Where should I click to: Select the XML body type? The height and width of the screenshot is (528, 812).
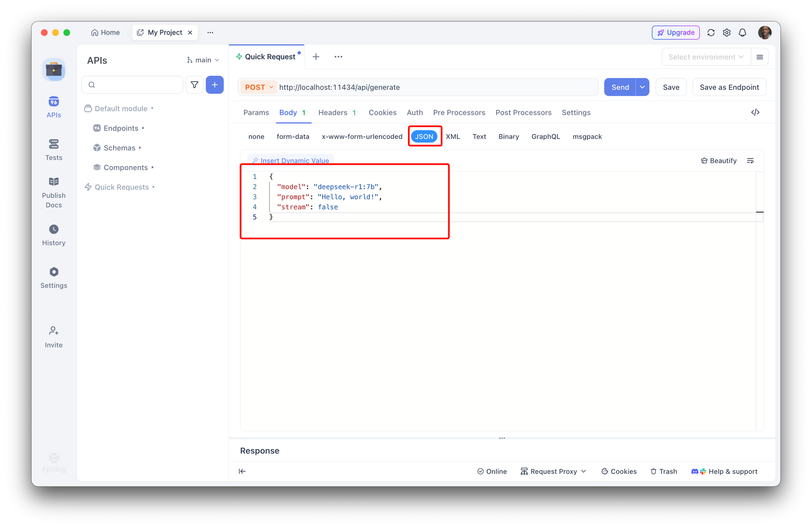click(453, 136)
